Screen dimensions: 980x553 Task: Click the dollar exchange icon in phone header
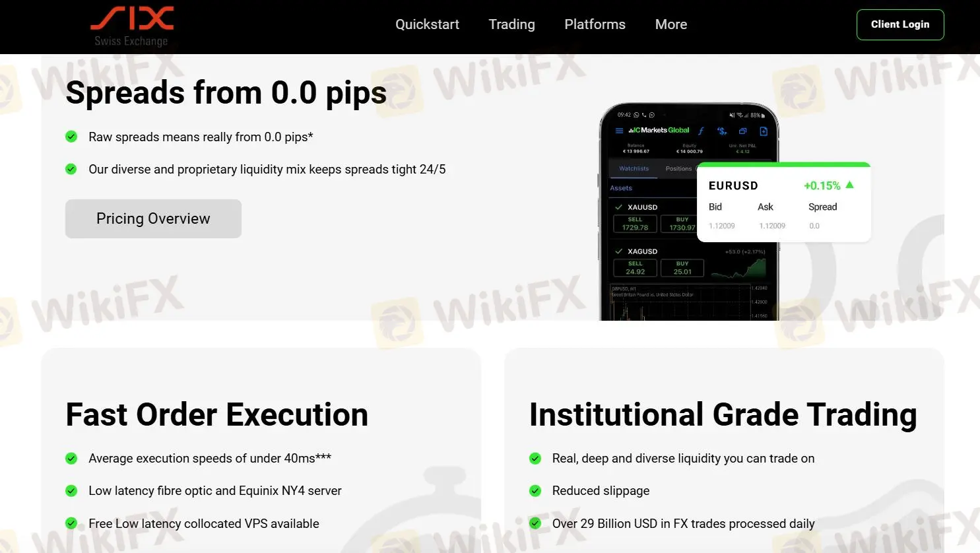click(x=722, y=131)
